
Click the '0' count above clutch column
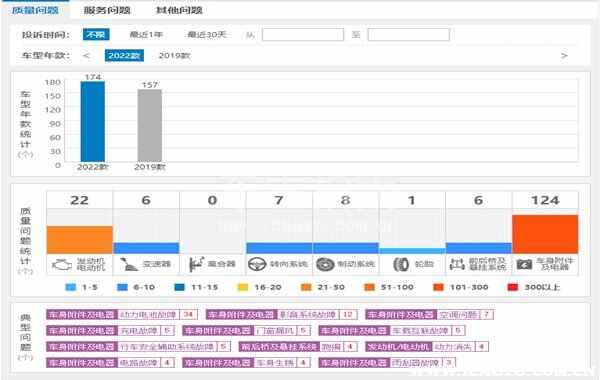pyautogui.click(x=212, y=200)
